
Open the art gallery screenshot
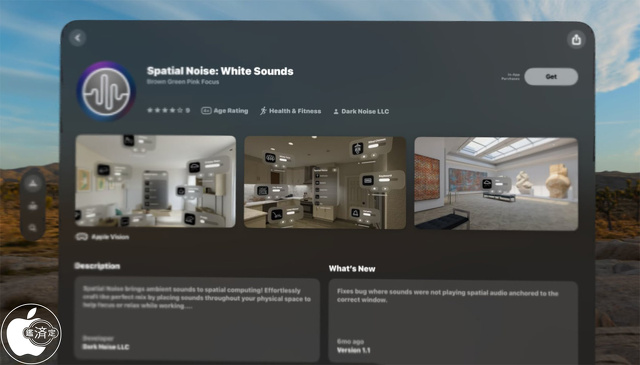(x=496, y=184)
